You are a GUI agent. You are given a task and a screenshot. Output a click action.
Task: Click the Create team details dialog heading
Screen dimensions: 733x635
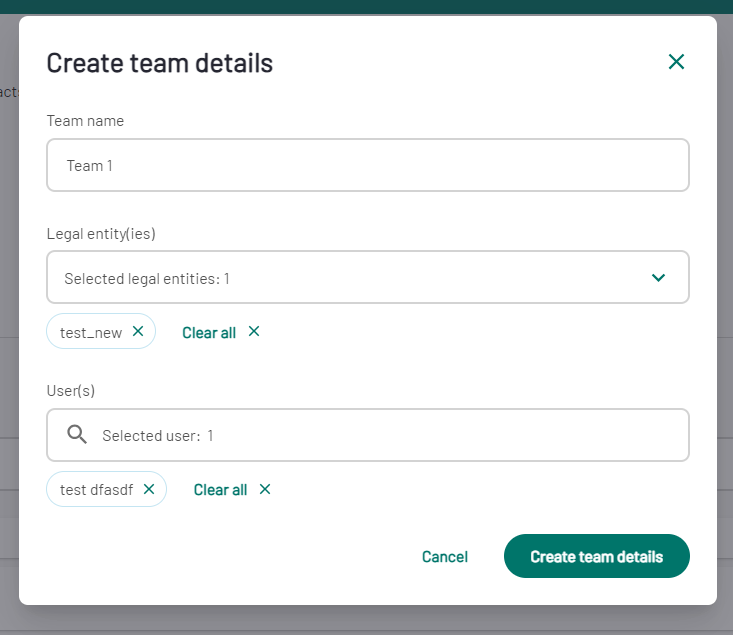click(159, 63)
